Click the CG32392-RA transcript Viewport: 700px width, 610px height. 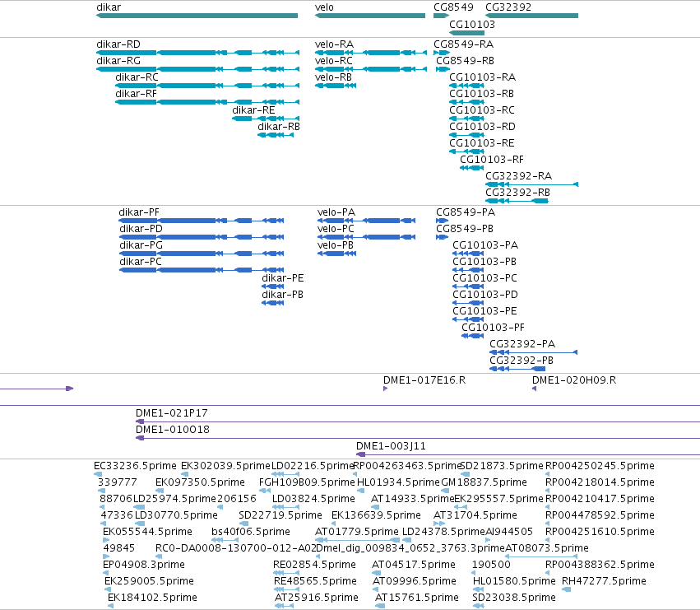pyautogui.click(x=531, y=184)
